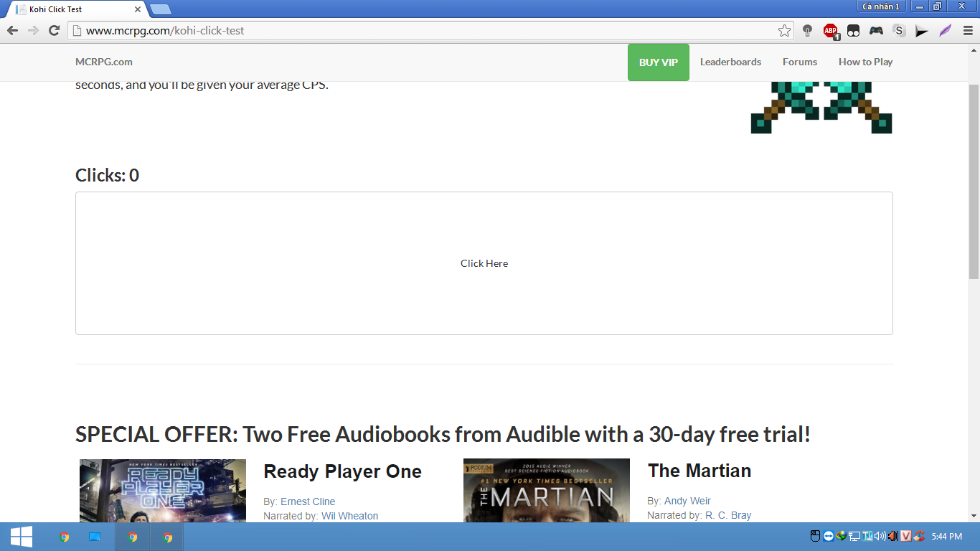Click the scrollbar up arrow
This screenshot has width=980, height=551.
(x=974, y=50)
